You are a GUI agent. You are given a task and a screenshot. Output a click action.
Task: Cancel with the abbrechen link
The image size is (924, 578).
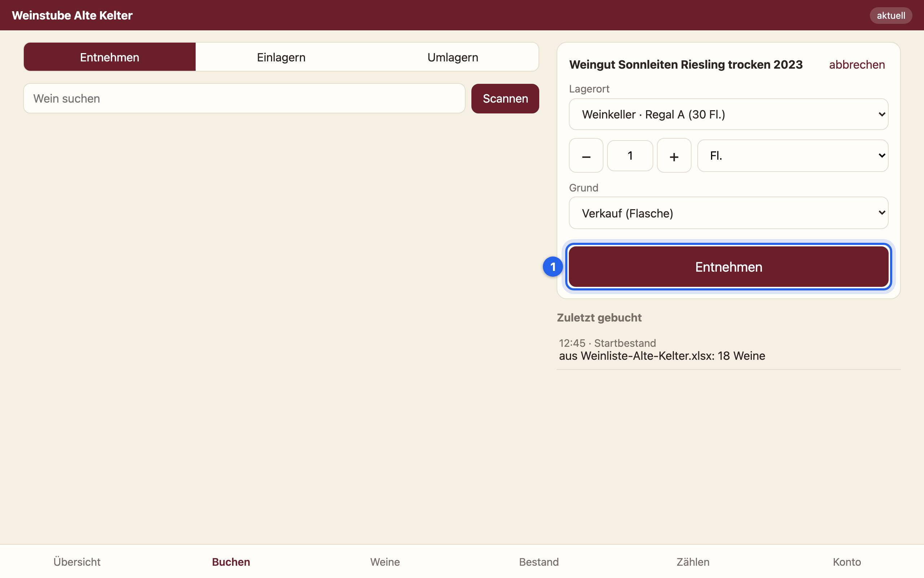[x=857, y=65]
